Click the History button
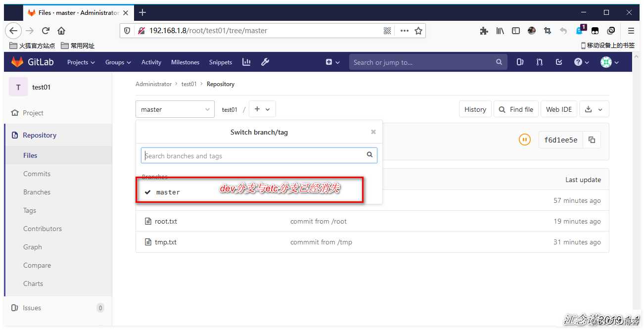The image size is (644, 330). pos(475,109)
